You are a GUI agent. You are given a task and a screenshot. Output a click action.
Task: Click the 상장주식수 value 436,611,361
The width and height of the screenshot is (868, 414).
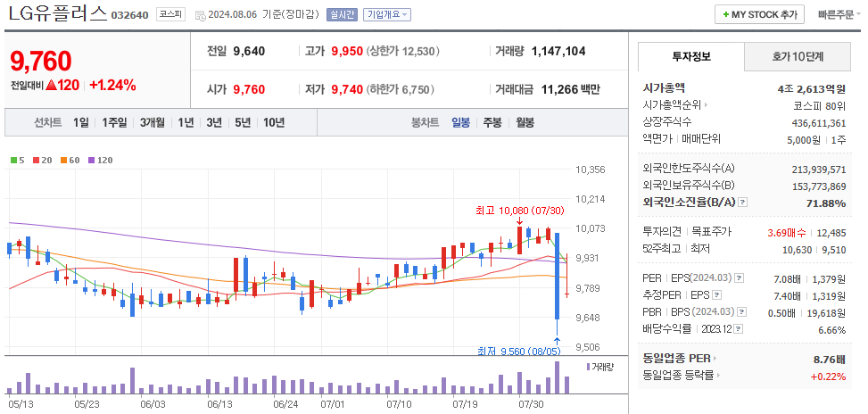tap(819, 123)
